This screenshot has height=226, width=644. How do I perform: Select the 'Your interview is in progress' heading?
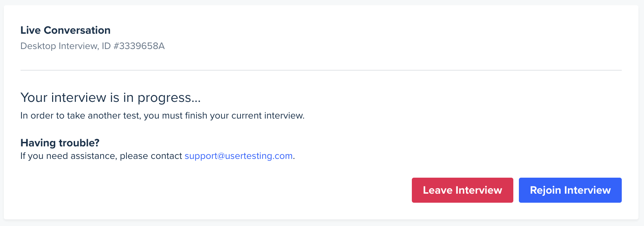click(x=111, y=98)
